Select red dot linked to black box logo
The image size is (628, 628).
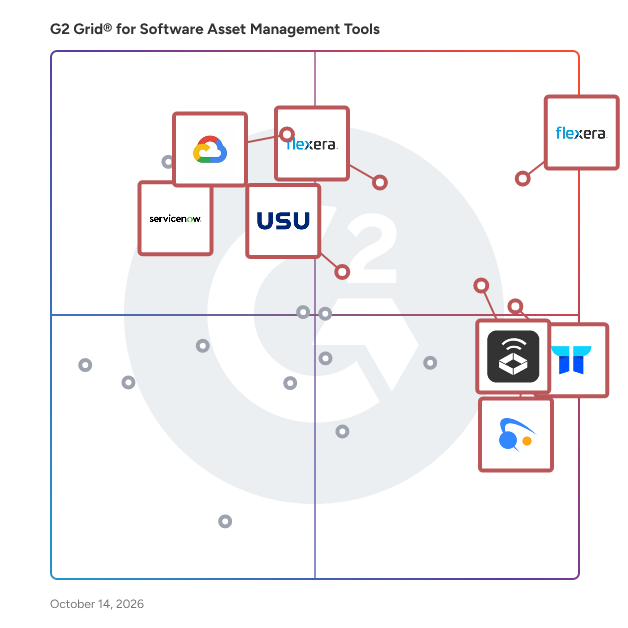point(481,286)
